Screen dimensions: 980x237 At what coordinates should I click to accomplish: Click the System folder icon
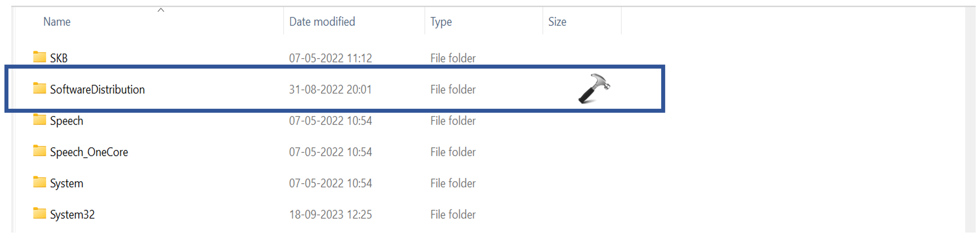click(x=39, y=182)
